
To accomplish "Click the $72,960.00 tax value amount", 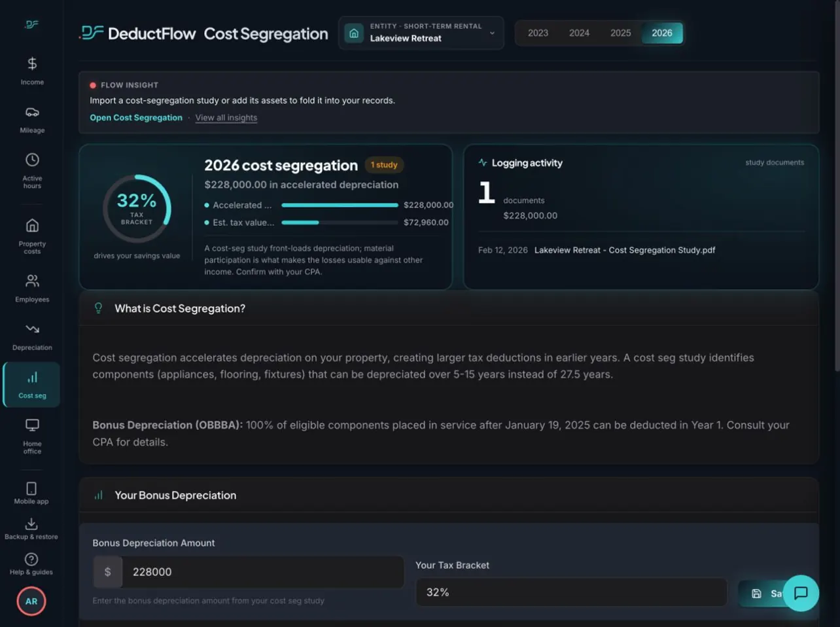I will click(x=426, y=223).
